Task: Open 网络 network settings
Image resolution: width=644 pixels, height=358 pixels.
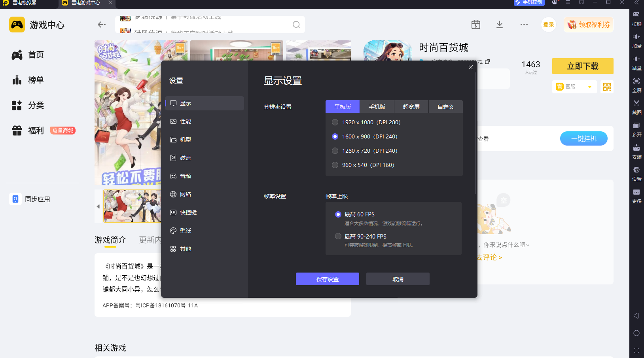Action: [x=205, y=194]
